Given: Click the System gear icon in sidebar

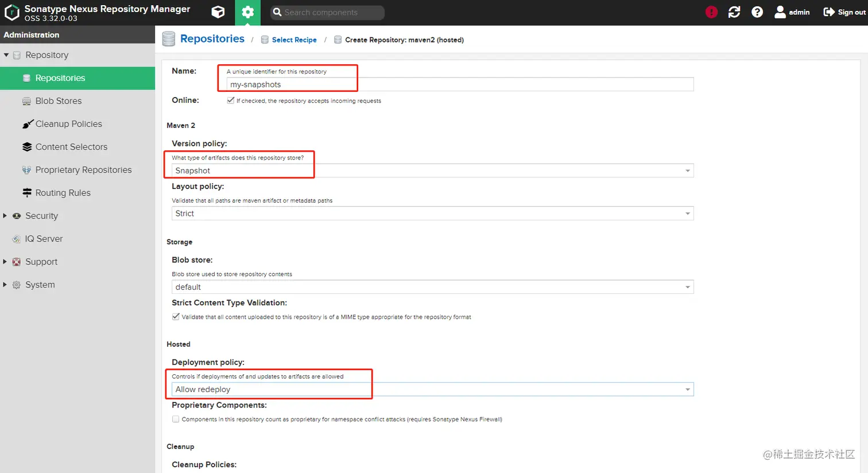Looking at the screenshot, I should 17,285.
